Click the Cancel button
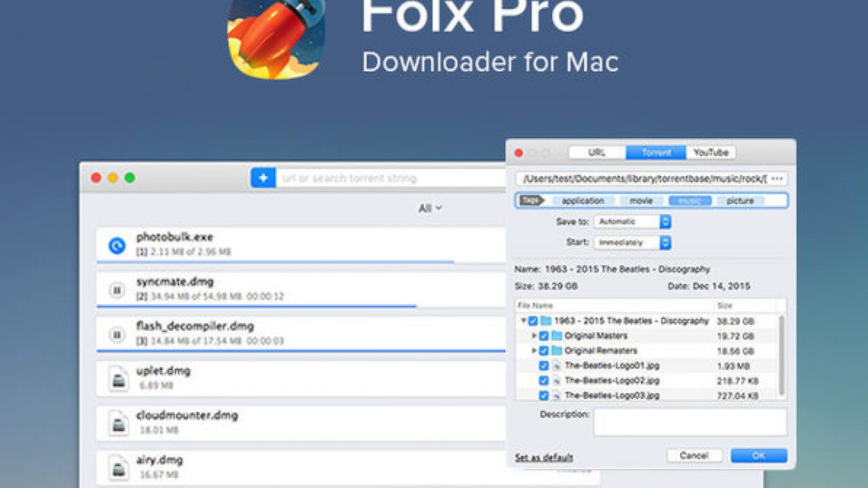This screenshot has width=868, height=488. pyautogui.click(x=694, y=455)
